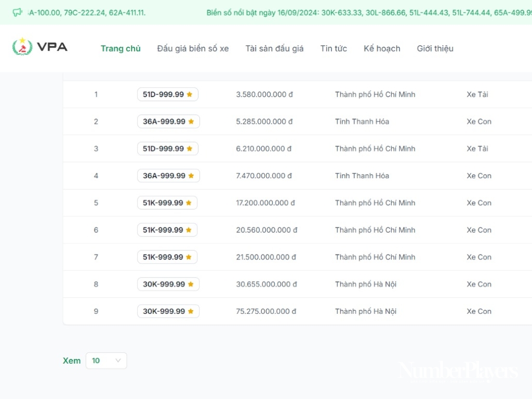532x399 pixels.
Task: Open plate 51K-999.99 priced 20.560.000.000 đ
Action: click(x=163, y=230)
